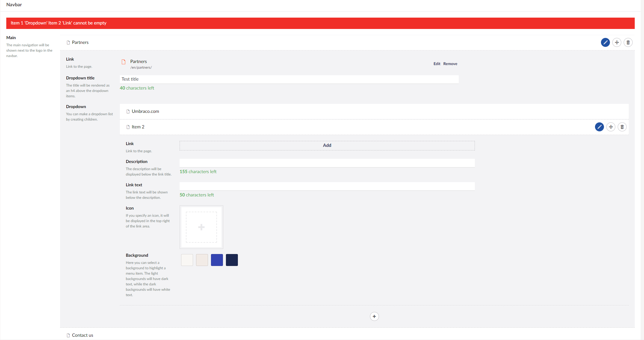Click the '155 characters left' counter
Screen dimensions: 644x340
[198, 172]
